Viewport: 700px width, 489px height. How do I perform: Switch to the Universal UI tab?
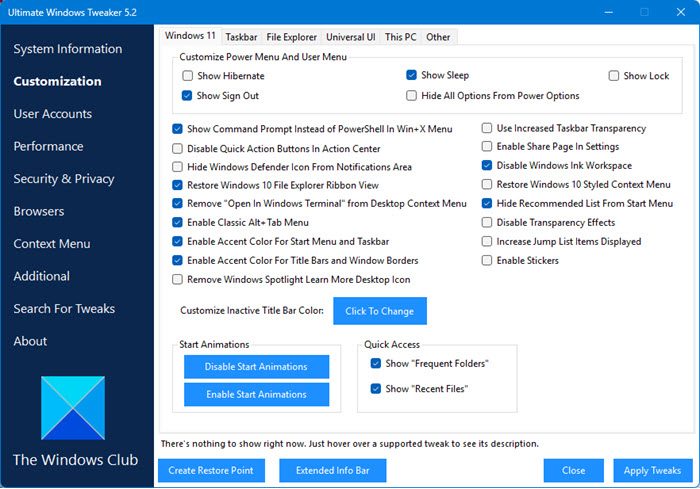pos(350,37)
